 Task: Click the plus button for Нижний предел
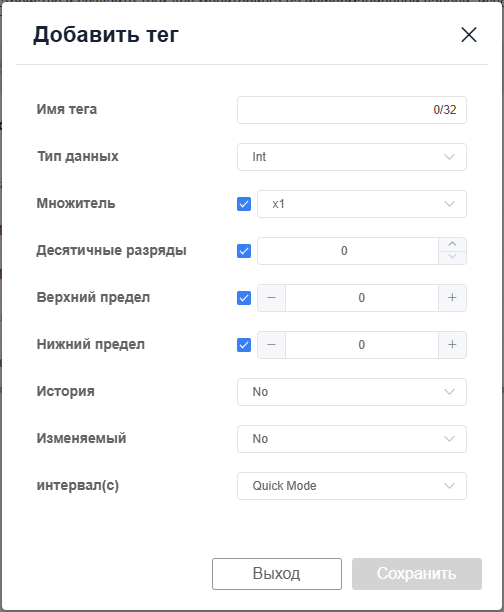452,345
